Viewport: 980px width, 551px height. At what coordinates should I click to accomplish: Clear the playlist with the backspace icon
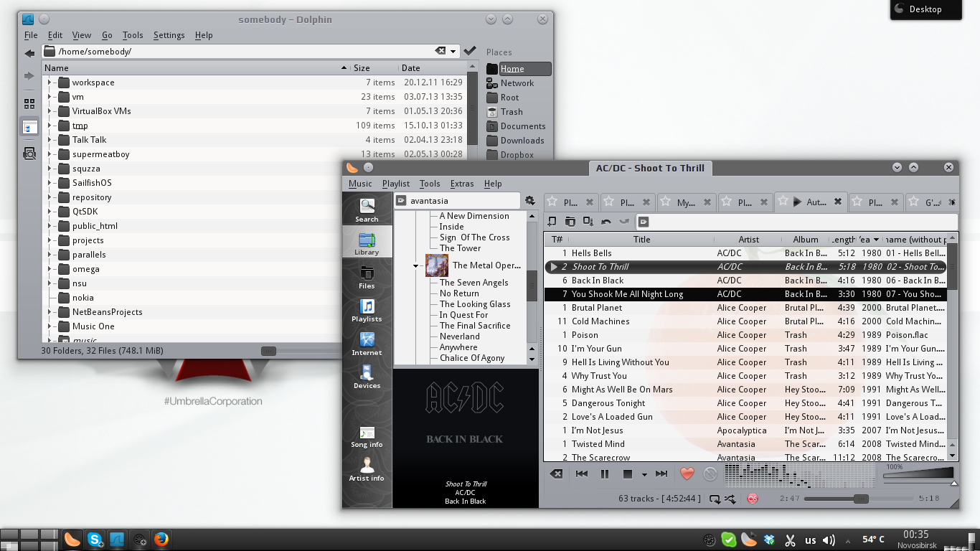coord(556,474)
